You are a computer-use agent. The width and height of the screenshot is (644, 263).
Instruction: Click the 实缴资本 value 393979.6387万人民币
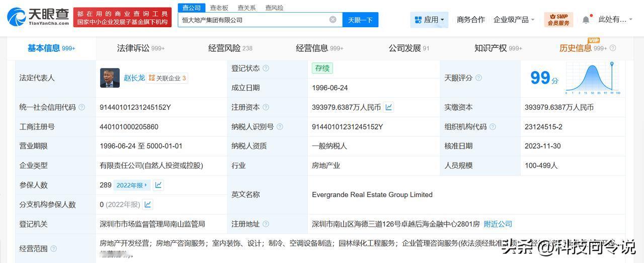[x=559, y=107]
